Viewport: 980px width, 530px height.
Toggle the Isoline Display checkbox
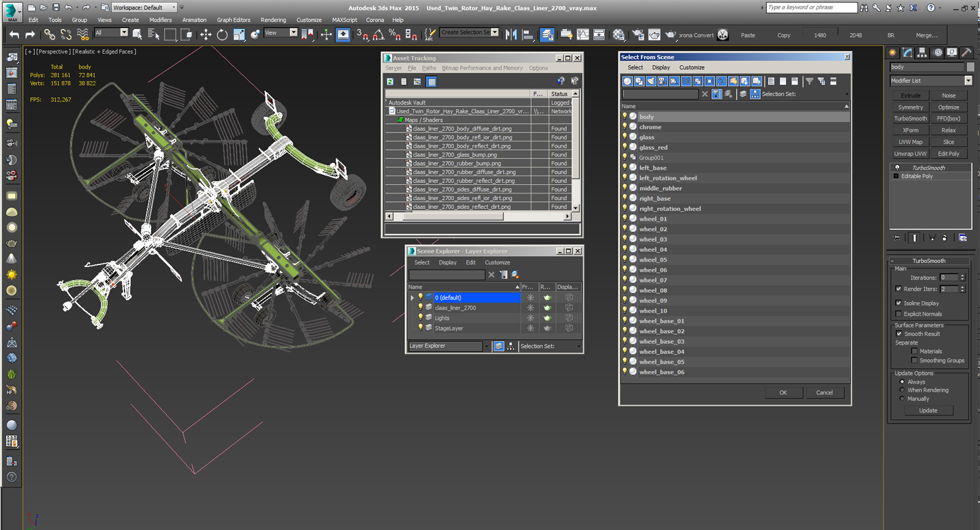point(899,303)
